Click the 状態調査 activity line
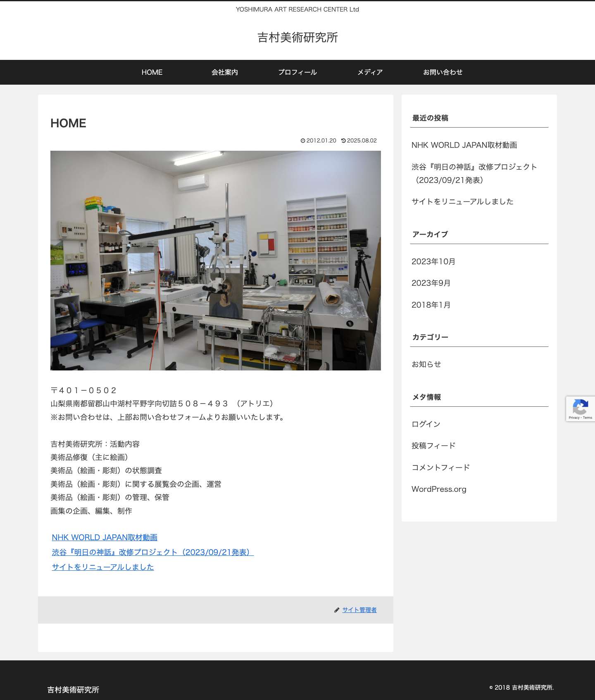595x700 pixels. pyautogui.click(x=106, y=470)
